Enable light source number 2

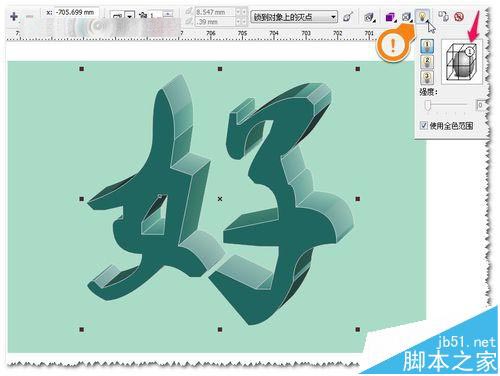click(x=427, y=61)
